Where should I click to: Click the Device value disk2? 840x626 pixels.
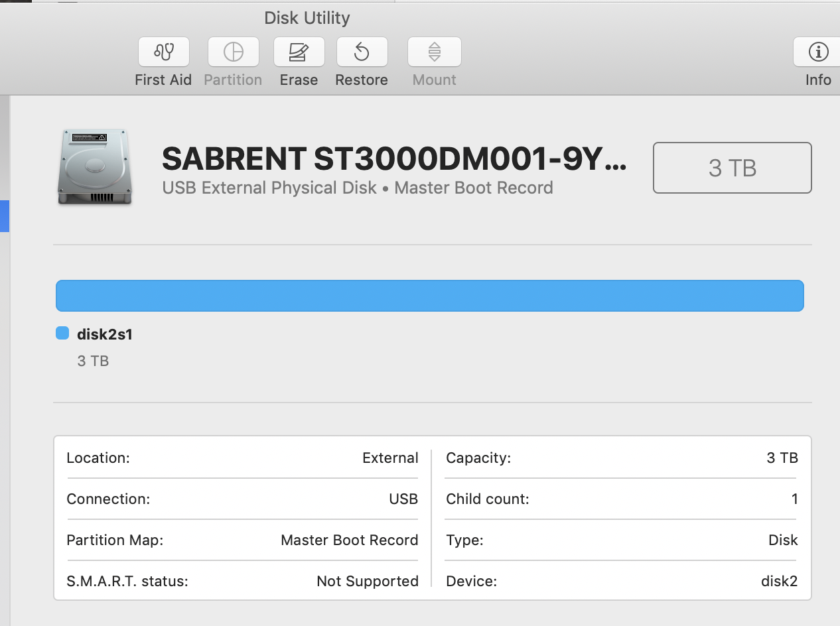point(779,581)
